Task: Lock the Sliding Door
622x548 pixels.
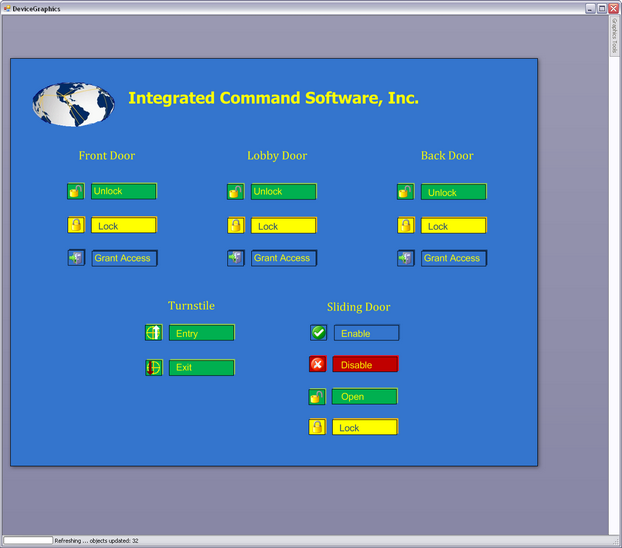Action: point(365,427)
